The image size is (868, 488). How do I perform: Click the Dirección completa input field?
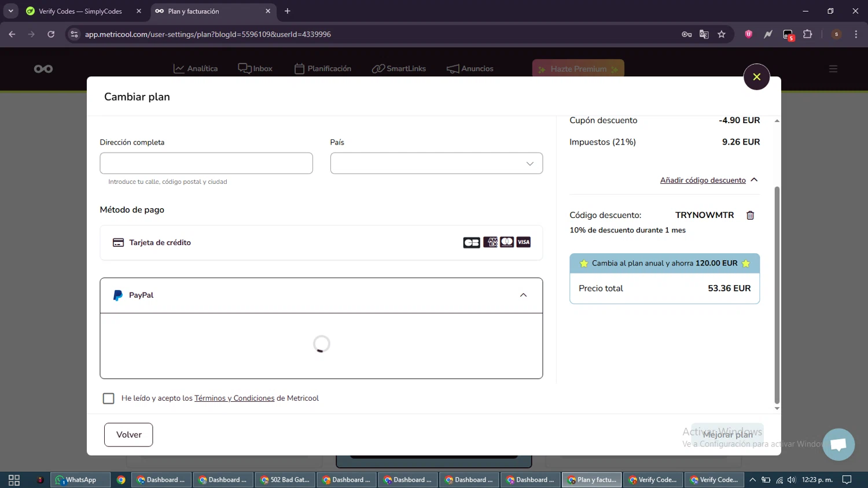point(206,163)
